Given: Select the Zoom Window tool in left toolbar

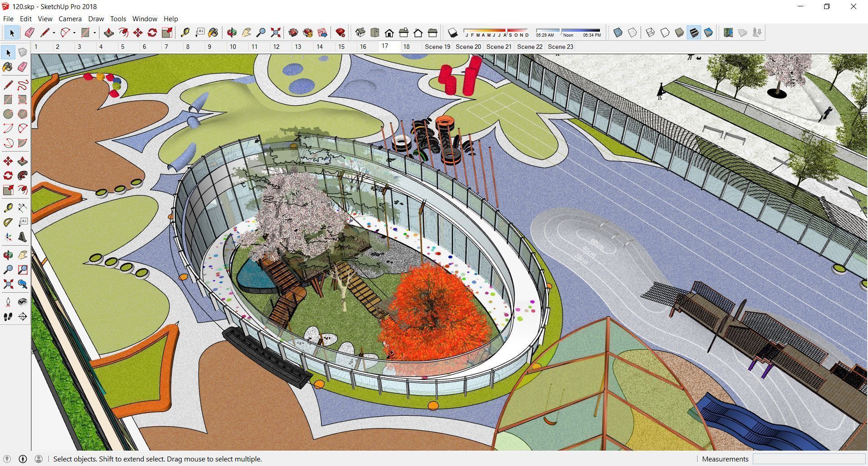Looking at the screenshot, I should 23,270.
